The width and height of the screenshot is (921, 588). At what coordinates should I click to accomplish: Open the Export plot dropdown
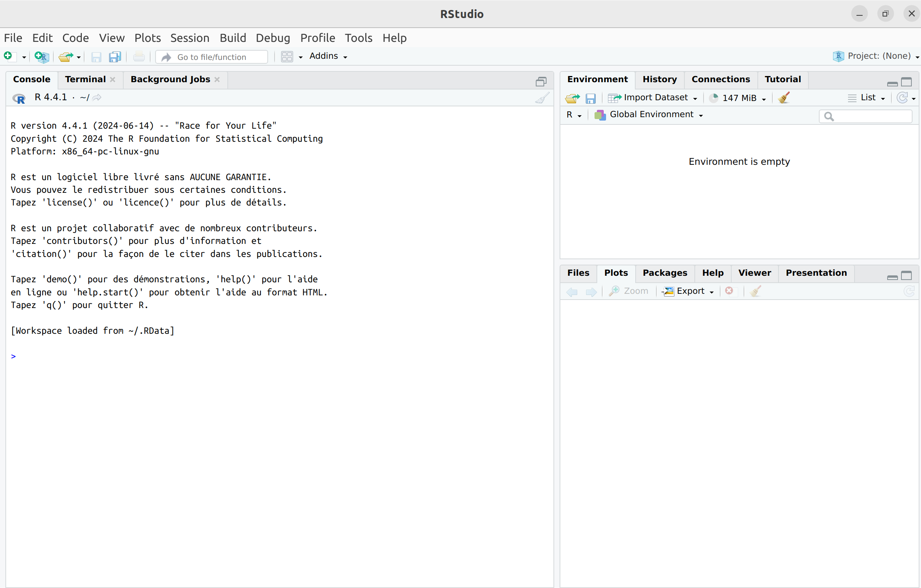688,291
